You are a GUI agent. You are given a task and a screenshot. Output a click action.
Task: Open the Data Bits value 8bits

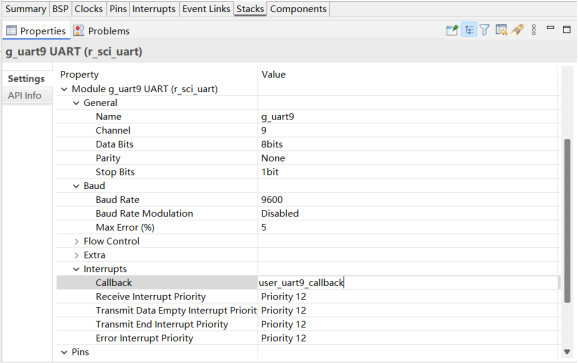pyautogui.click(x=272, y=144)
